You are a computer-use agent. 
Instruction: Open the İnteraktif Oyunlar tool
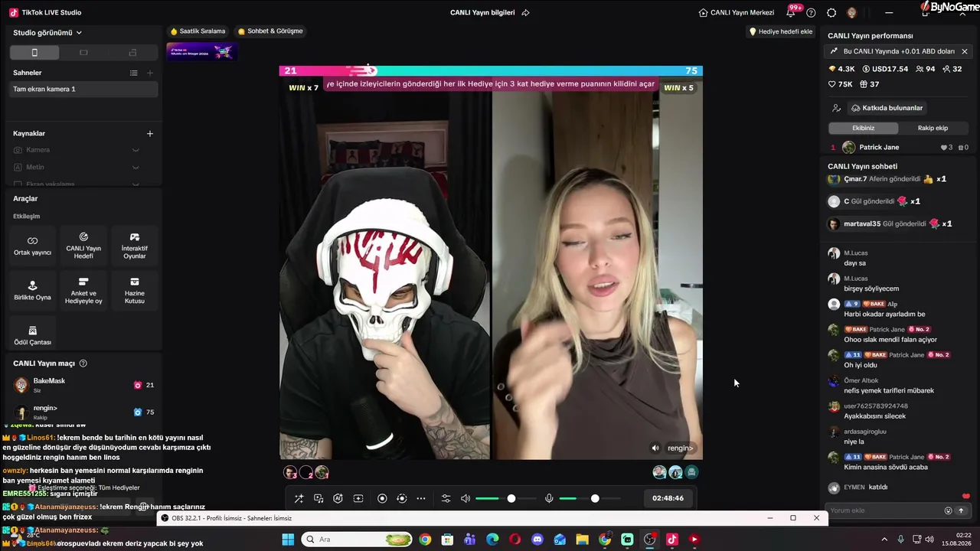[x=135, y=245]
